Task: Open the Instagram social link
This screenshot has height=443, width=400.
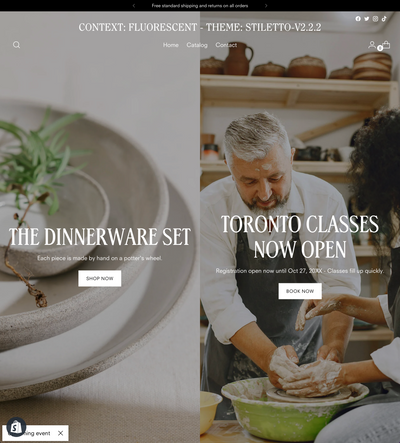Action: click(x=375, y=19)
